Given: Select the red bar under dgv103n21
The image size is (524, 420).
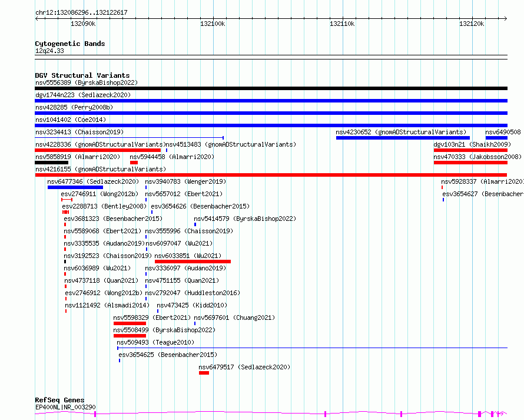Looking at the screenshot, I should pos(470,150).
